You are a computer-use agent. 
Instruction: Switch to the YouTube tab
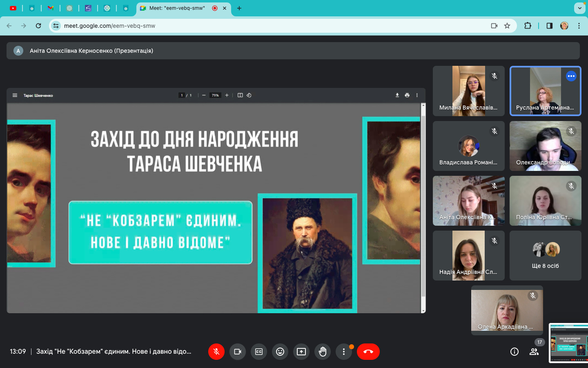pyautogui.click(x=13, y=8)
